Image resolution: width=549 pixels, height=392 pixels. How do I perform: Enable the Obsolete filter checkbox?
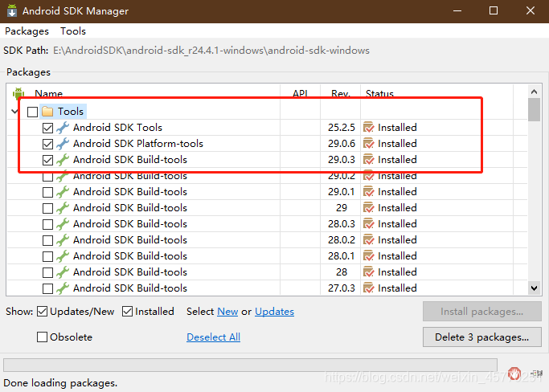coord(42,337)
